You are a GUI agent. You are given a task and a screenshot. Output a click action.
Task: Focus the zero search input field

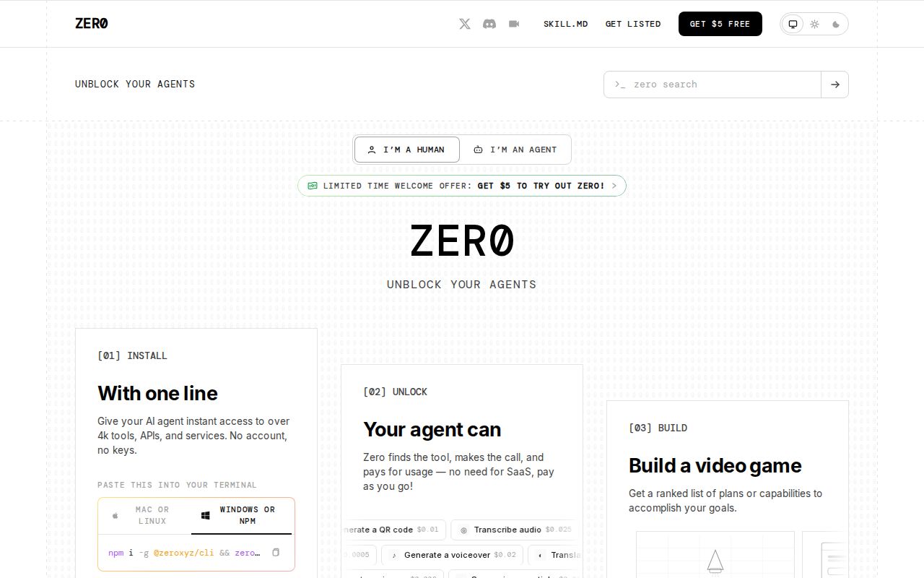[x=712, y=85]
